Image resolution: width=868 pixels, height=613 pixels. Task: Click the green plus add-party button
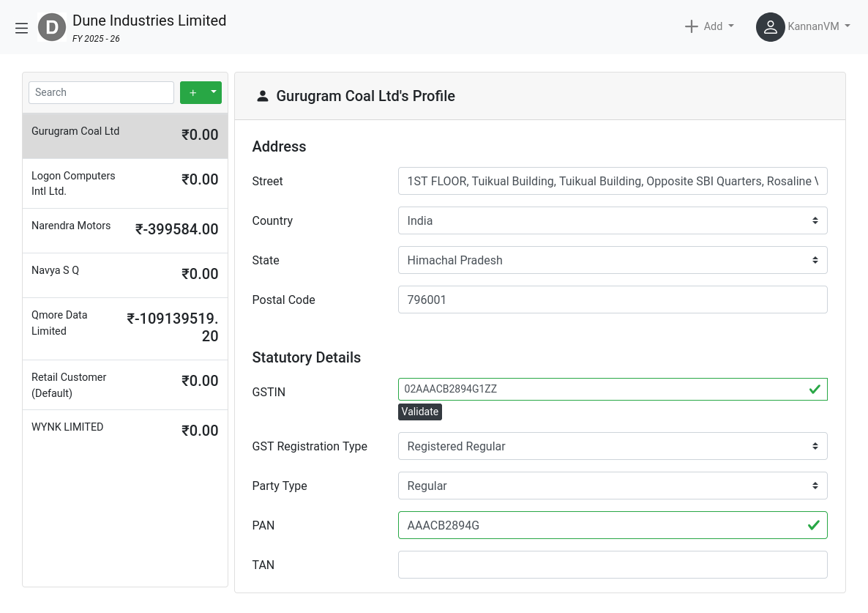[x=192, y=92]
